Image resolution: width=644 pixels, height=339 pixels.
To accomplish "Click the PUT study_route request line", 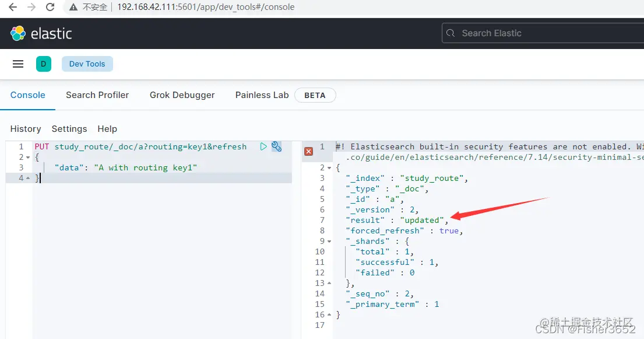I will [140, 146].
